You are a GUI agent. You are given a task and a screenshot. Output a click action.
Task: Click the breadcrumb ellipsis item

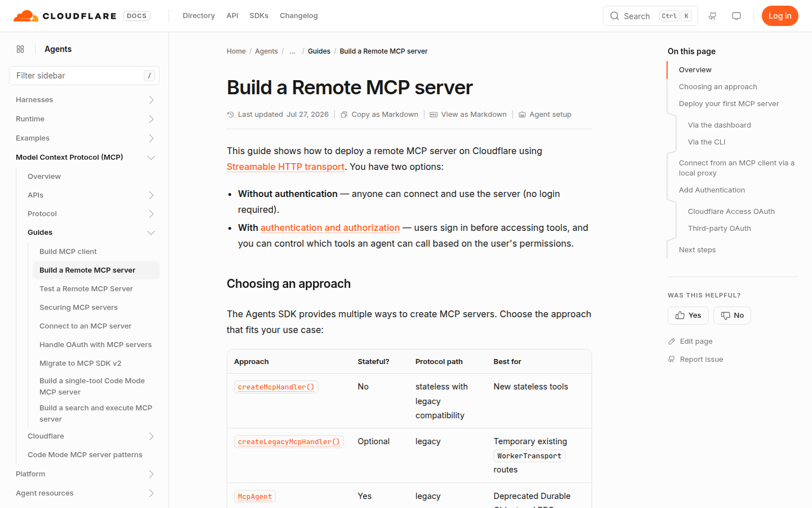[x=293, y=51]
